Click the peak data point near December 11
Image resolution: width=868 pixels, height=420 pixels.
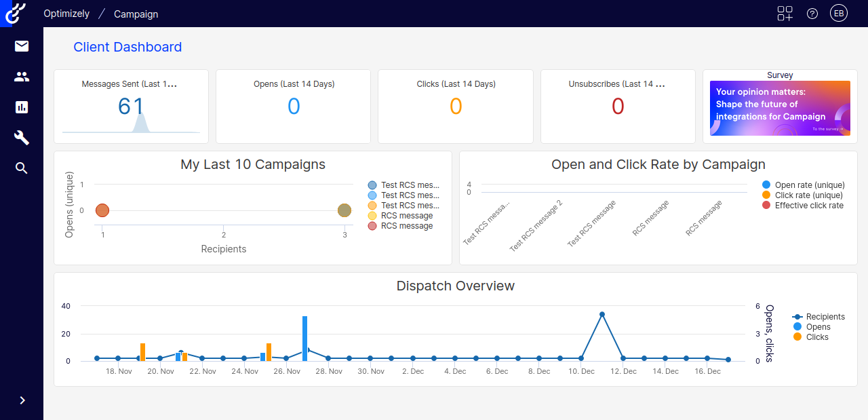pos(602,313)
